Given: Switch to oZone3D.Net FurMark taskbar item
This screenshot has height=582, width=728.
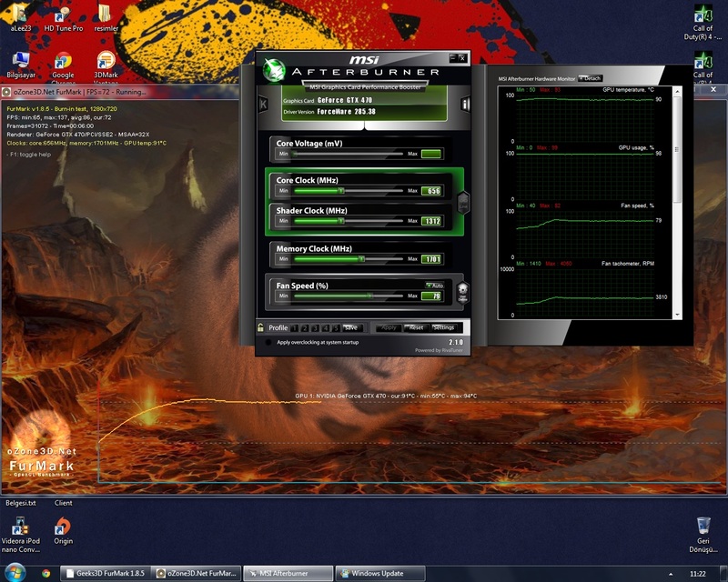Looking at the screenshot, I should [x=197, y=574].
